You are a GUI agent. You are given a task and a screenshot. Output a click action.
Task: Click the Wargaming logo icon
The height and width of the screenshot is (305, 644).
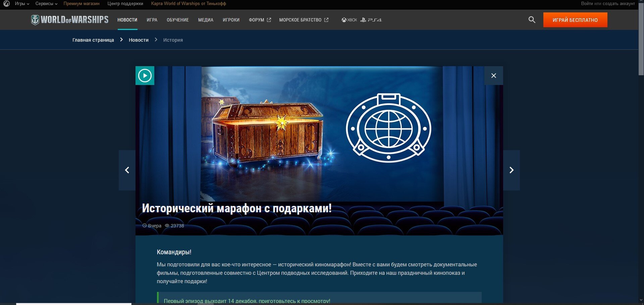(x=6, y=4)
